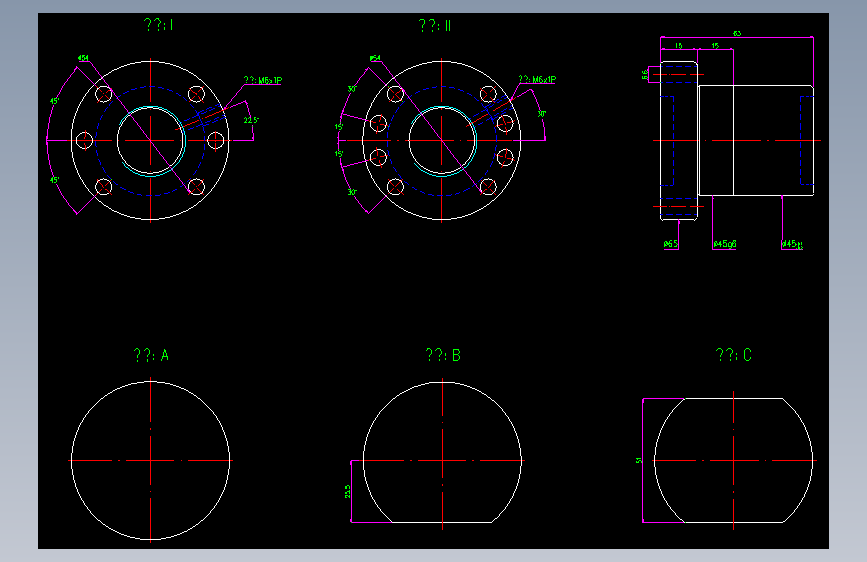The width and height of the screenshot is (867, 562).
Task: Select the "??: B" view title
Action: [443, 355]
